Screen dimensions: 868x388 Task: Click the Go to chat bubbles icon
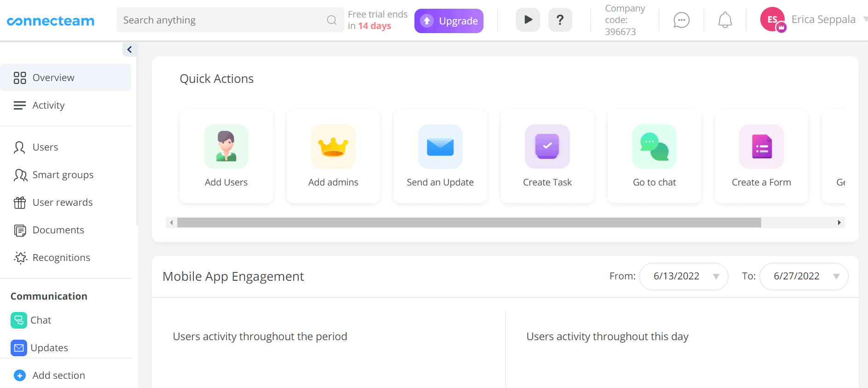pos(654,147)
